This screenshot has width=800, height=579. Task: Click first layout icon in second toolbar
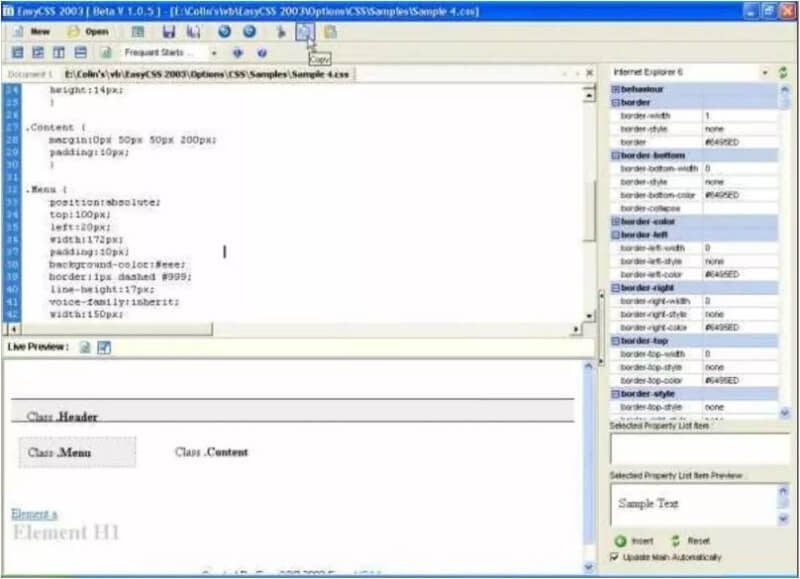point(17,53)
